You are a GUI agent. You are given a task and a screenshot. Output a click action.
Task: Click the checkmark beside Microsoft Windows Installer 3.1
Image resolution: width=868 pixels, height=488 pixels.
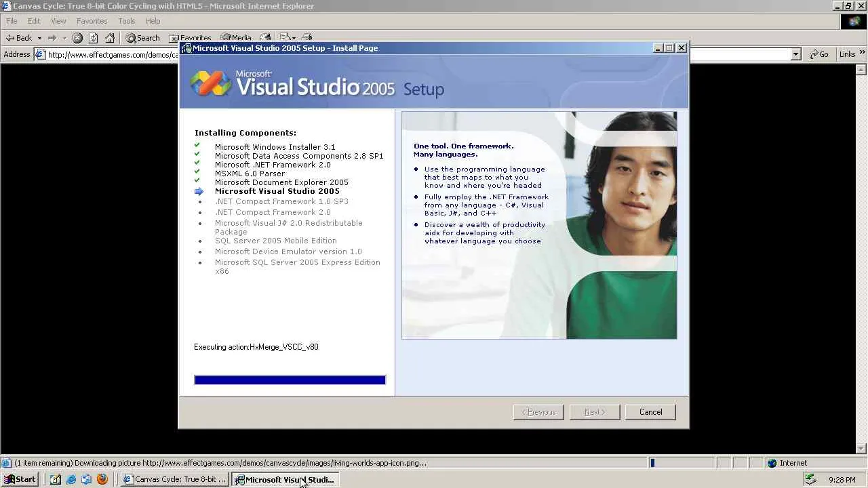tap(197, 145)
